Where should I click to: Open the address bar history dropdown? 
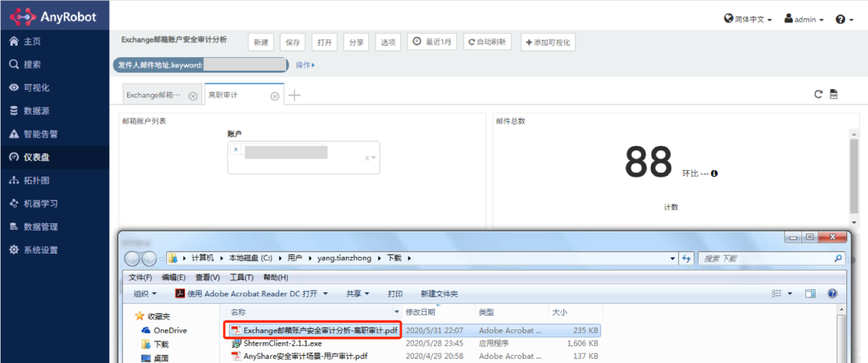(x=673, y=258)
